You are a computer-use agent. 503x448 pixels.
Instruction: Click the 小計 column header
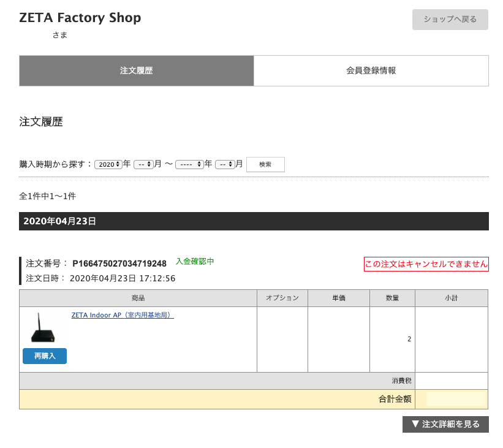(452, 298)
